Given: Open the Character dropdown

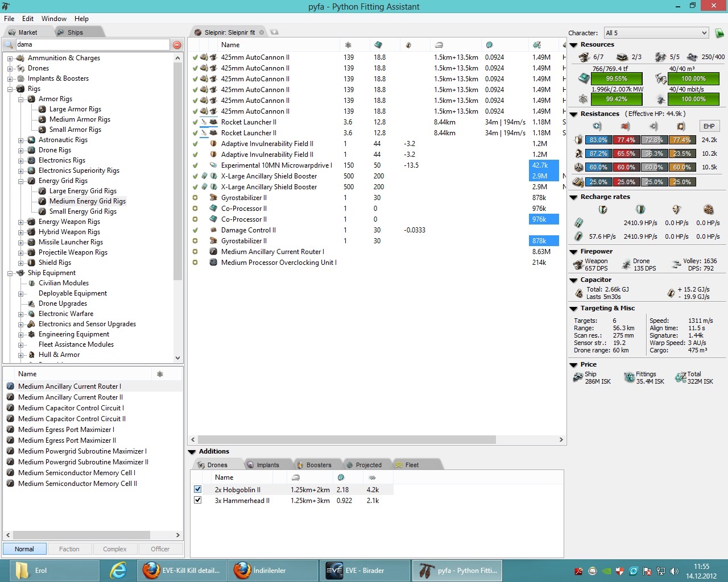Looking at the screenshot, I should (656, 33).
